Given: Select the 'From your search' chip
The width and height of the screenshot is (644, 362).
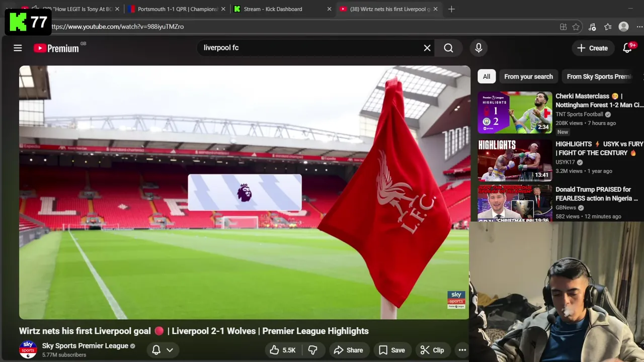Looking at the screenshot, I should coord(528,76).
